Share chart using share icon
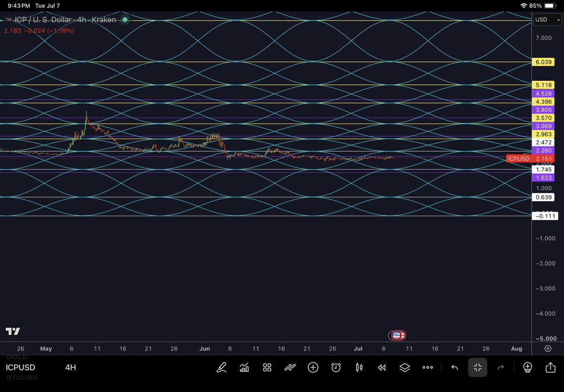Screen dimensions: 564x392 pos(550,367)
